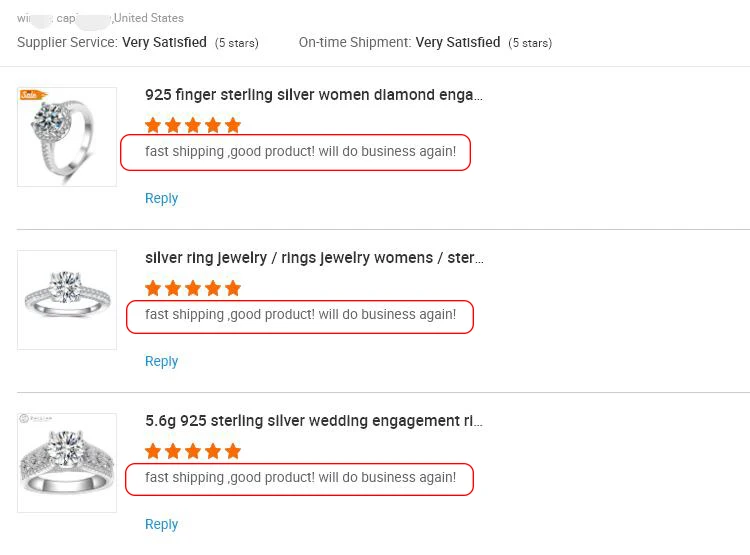
Task: Open the 925 finger sterling silver women diamond product title
Action: (x=314, y=95)
